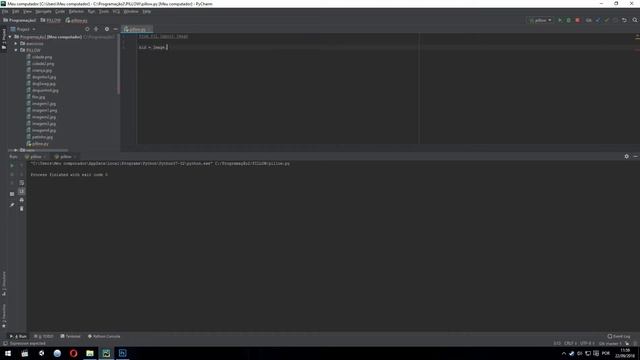Collapse the PILLOW folder
Image resolution: width=640 pixels, height=360 pixels.
16,50
